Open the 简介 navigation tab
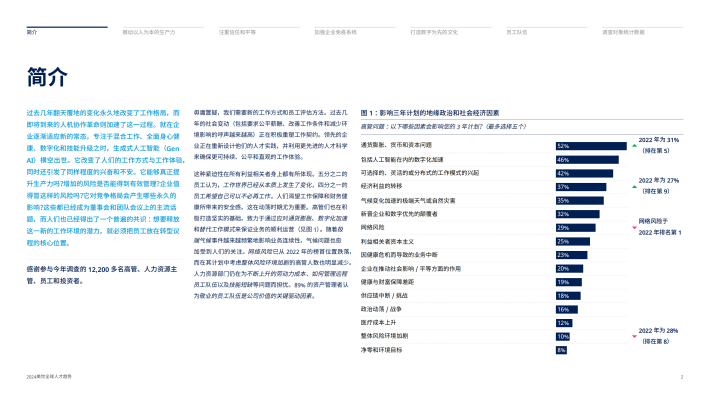The width and height of the screenshot is (710, 399). point(32,32)
